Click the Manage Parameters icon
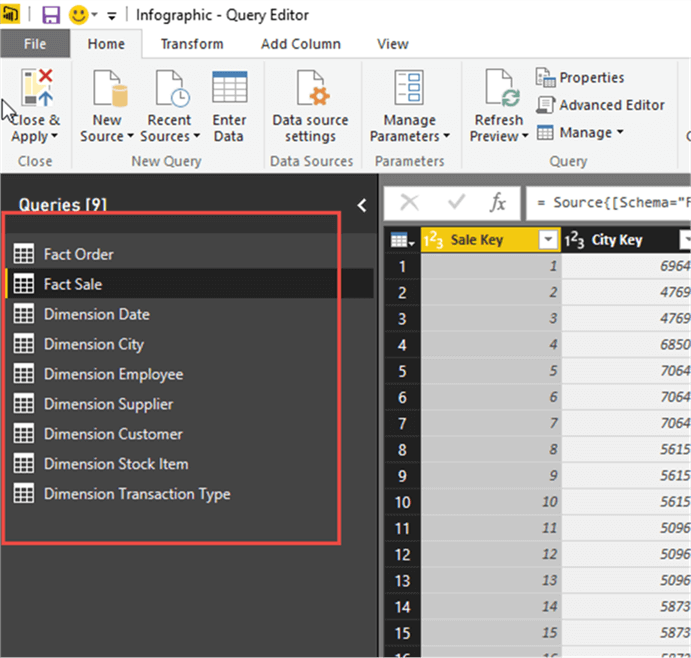Viewport: 691px width, 658px height. (409, 87)
